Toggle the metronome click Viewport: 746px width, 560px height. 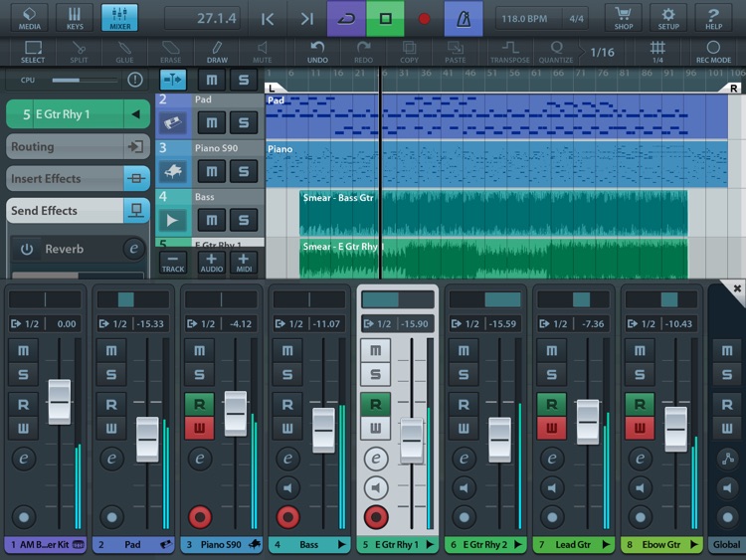(x=464, y=19)
